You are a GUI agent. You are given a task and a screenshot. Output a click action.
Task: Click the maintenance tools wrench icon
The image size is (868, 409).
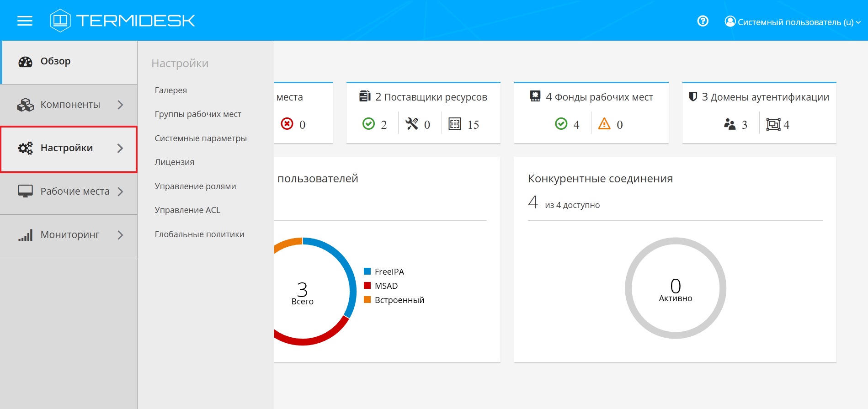pos(412,124)
